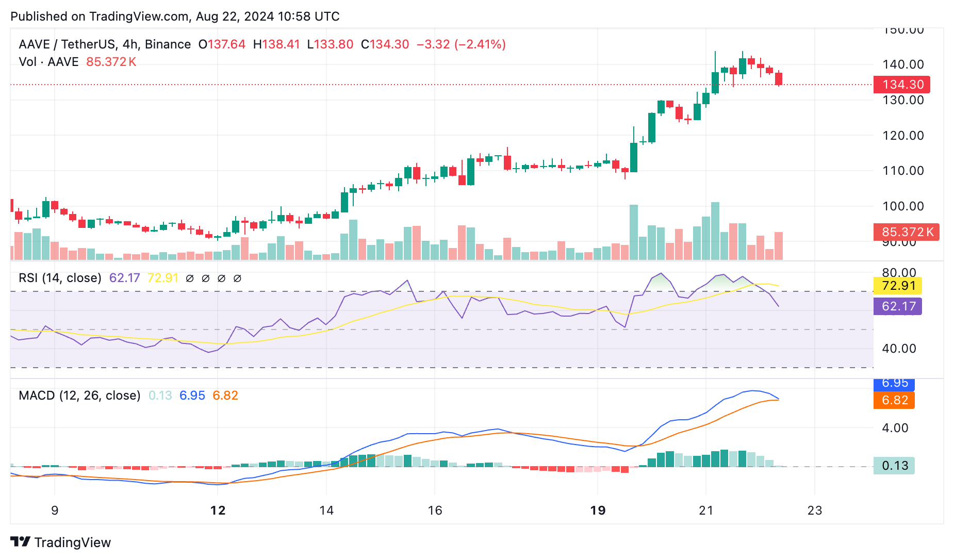Click the bold date label 12 on time axis
The image size is (954, 560).
[218, 510]
